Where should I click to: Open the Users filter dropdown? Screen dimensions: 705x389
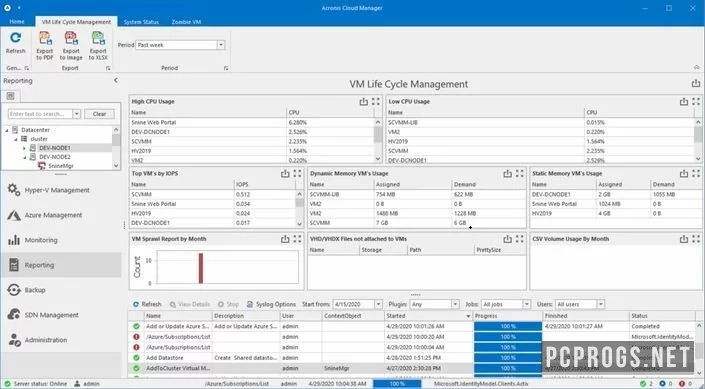600,304
